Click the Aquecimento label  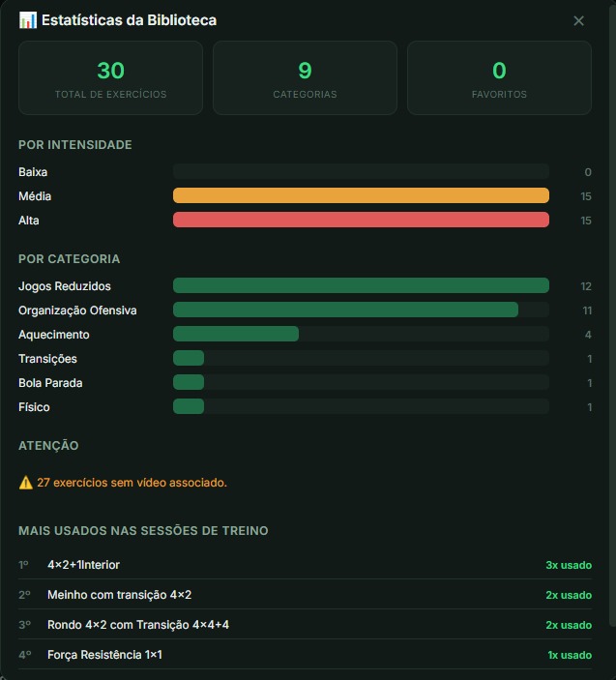[x=54, y=335]
